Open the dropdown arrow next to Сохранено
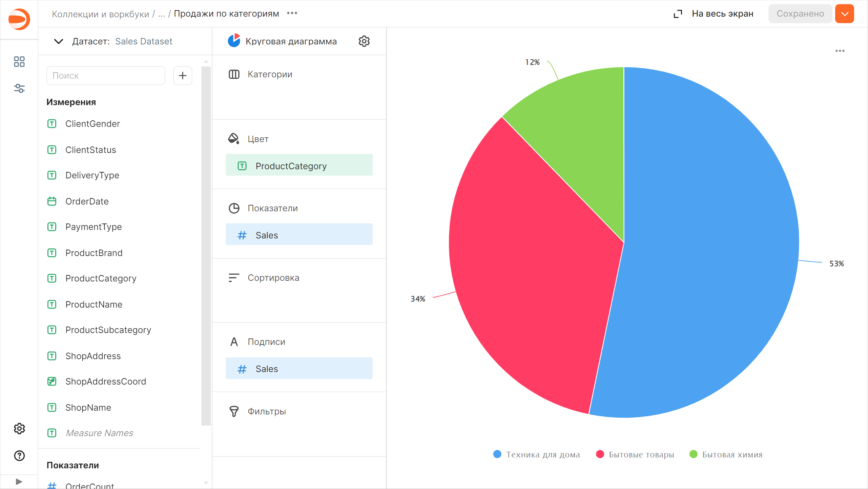 coord(844,14)
